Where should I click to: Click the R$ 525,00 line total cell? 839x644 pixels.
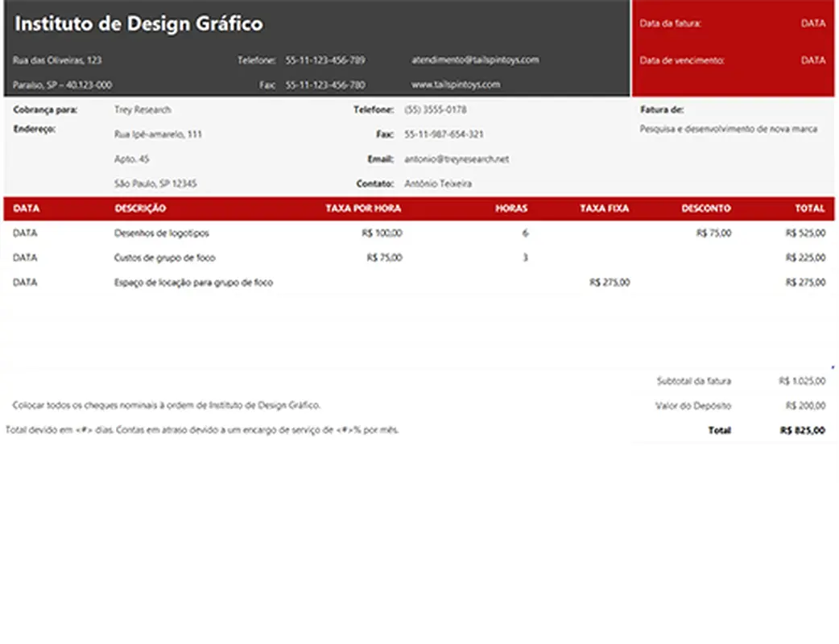[x=805, y=233]
